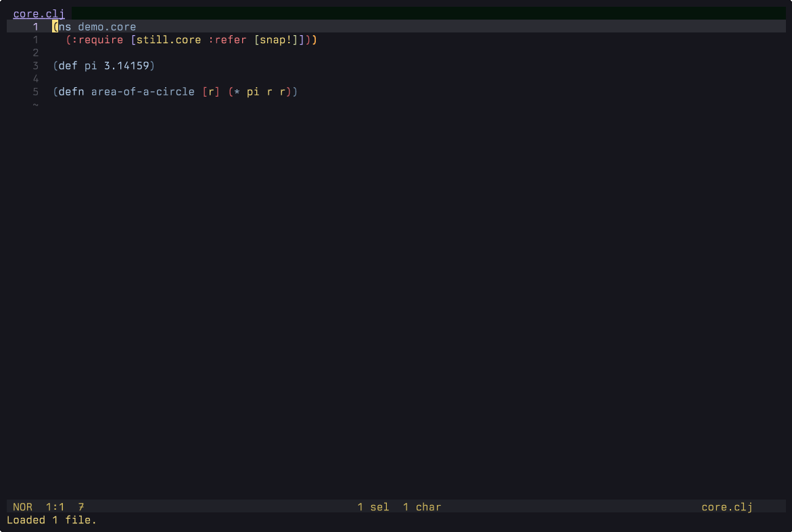The width and height of the screenshot is (792, 532).
Task: Click gutter line number 3
Action: (x=35, y=66)
